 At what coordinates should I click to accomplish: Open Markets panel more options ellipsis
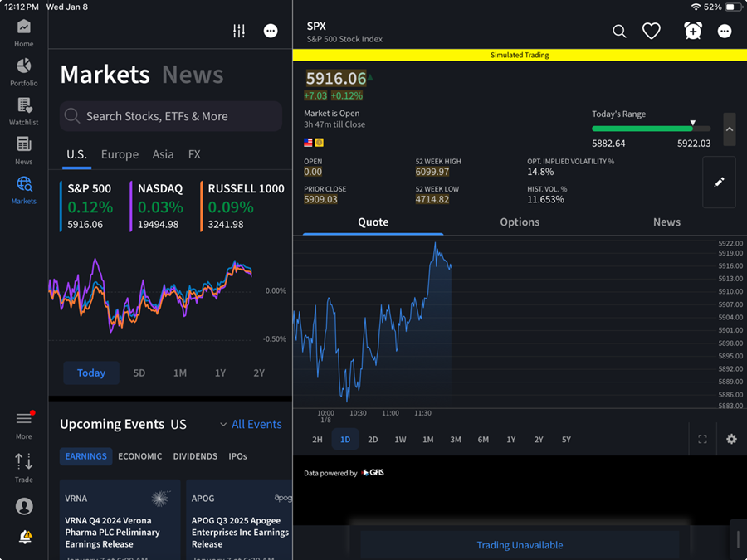pos(271,31)
